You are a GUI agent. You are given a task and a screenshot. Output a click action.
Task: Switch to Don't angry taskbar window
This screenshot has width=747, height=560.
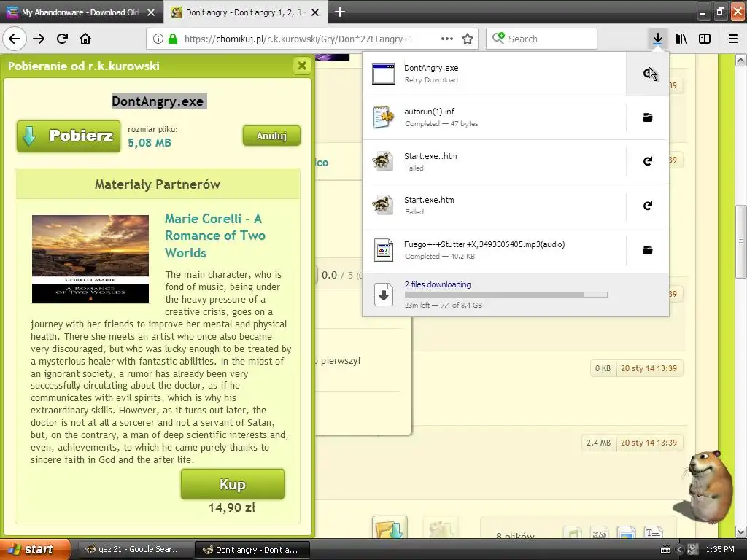(252, 550)
